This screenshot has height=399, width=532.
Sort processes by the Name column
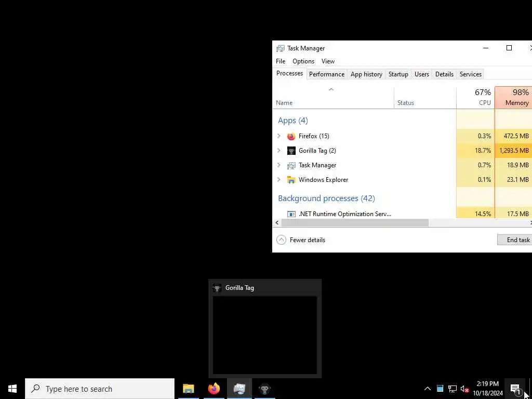click(333, 98)
